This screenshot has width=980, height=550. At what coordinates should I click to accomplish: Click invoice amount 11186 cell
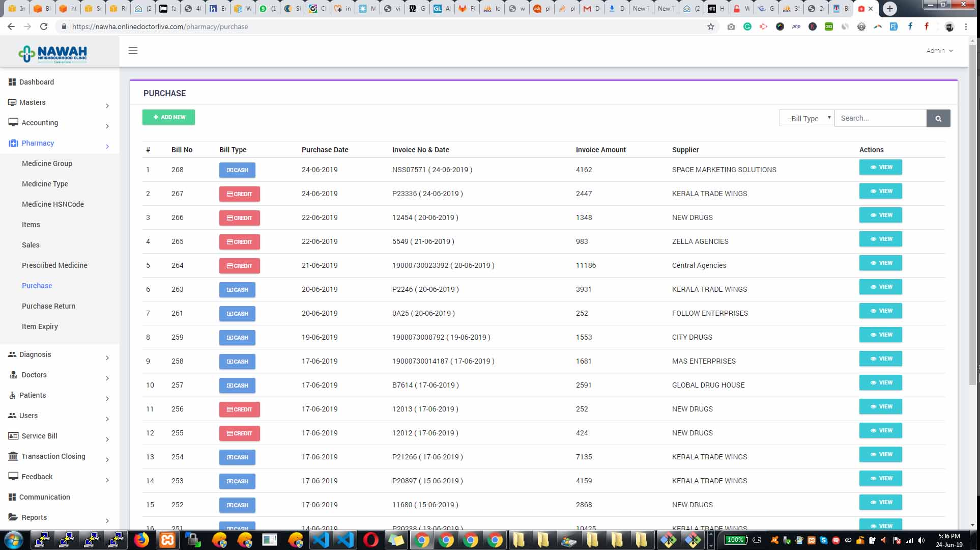coord(586,265)
